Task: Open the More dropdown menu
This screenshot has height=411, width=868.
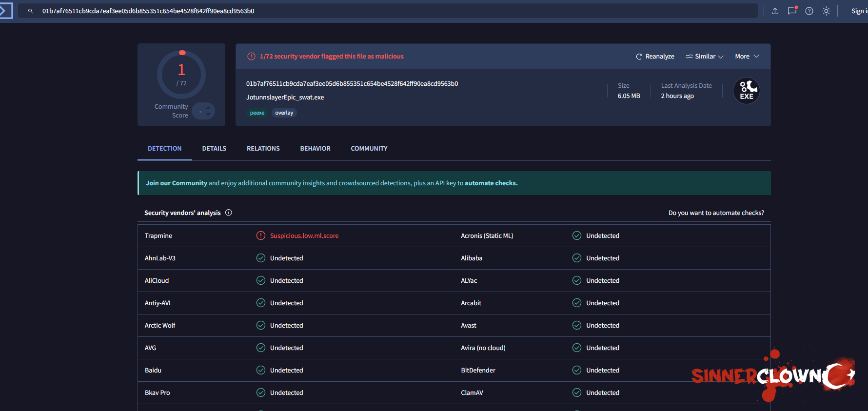Action: (747, 57)
